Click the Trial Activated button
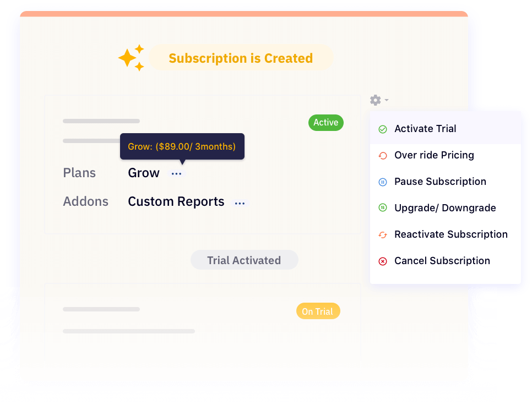Image resolution: width=532 pixels, height=405 pixels. (x=244, y=260)
